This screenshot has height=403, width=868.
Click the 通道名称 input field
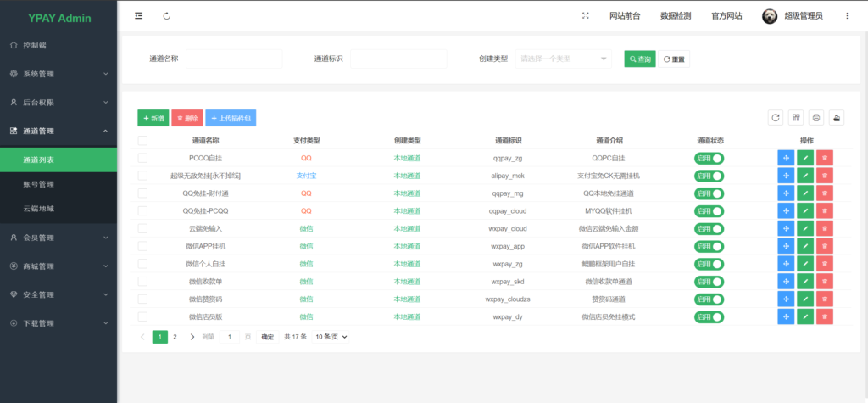pos(234,59)
